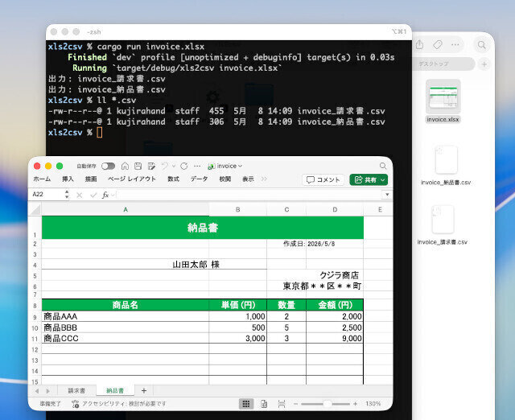Open the 表示 ribbon tab
515x420 pixels.
pyautogui.click(x=248, y=179)
